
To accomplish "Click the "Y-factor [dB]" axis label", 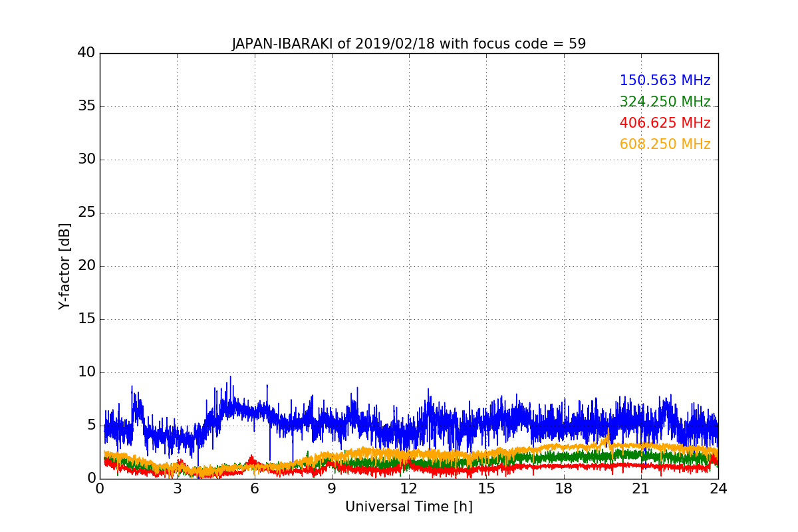I will pos(65,266).
